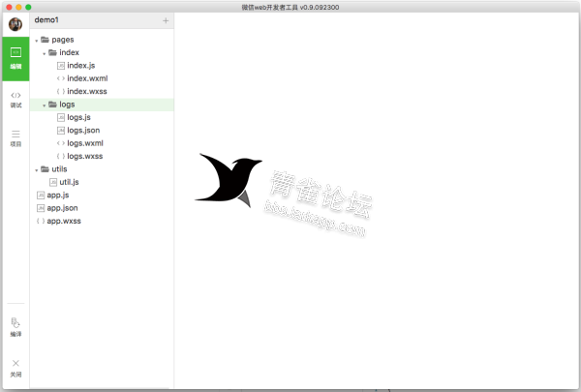
Task: Click the logs.wxml file icon
Action: pos(61,143)
